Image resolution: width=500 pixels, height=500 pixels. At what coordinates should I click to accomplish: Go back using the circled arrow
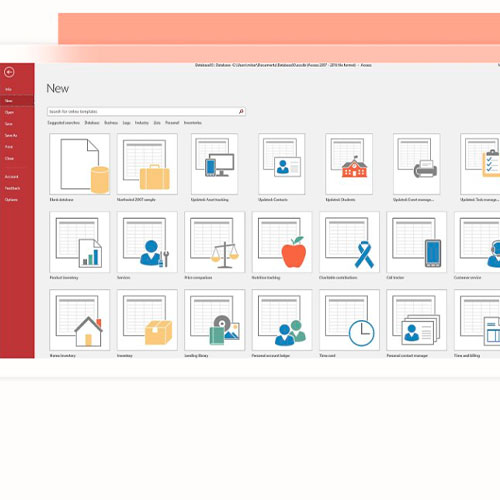(9, 72)
